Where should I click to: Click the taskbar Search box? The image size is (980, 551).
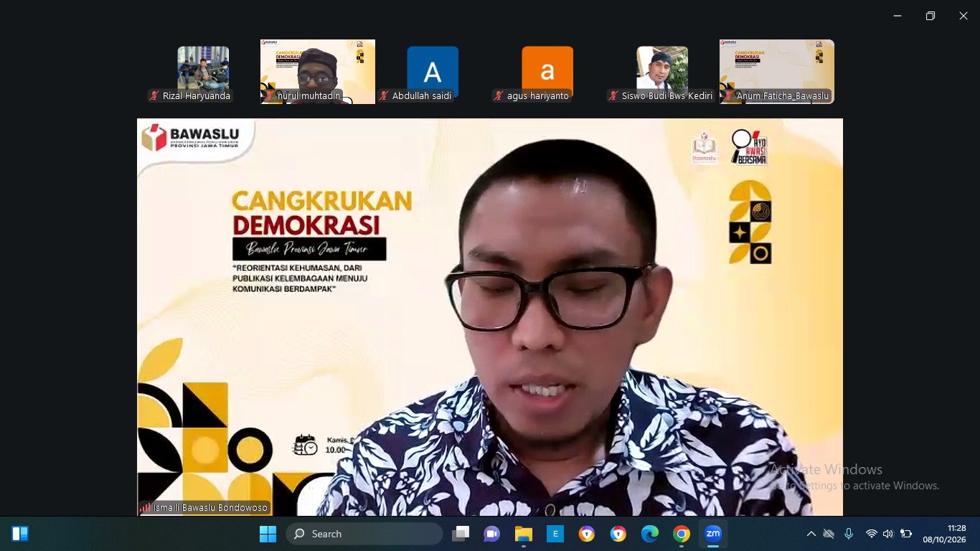tap(364, 534)
